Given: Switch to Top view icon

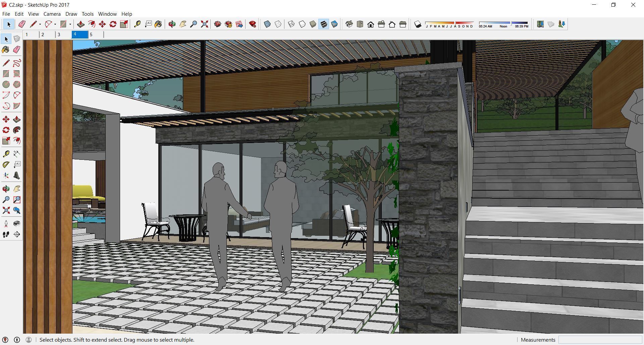Looking at the screenshot, I should (x=360, y=24).
